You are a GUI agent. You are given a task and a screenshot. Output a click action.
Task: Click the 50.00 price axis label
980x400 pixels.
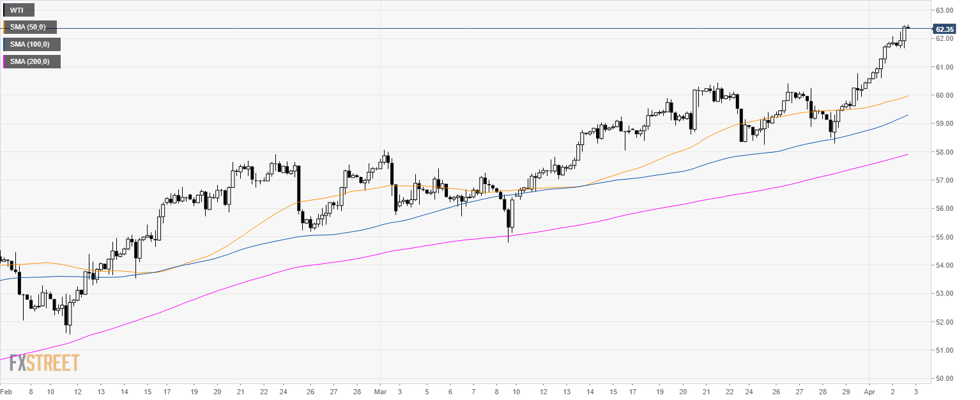coord(944,378)
